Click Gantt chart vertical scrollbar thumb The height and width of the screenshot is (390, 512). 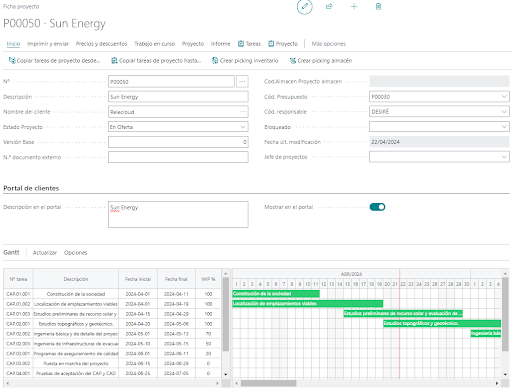(x=505, y=314)
